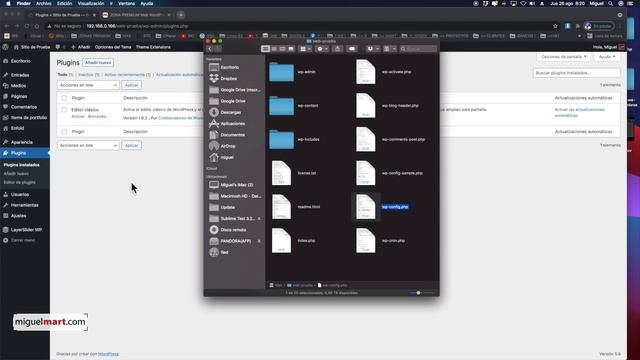
Task: Open Finder group-by options dropdown
Action: point(305,49)
